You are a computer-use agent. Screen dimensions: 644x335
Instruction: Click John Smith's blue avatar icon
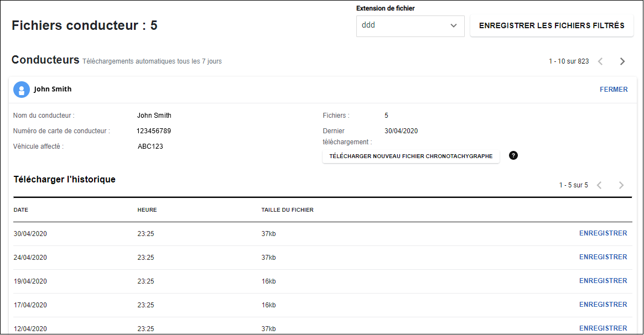pos(22,90)
